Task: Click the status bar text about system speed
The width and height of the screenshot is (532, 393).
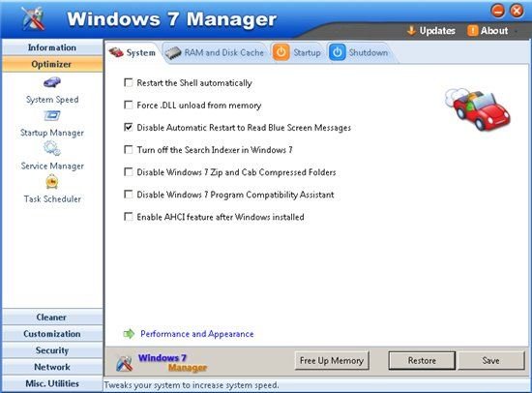Action: coord(192,385)
